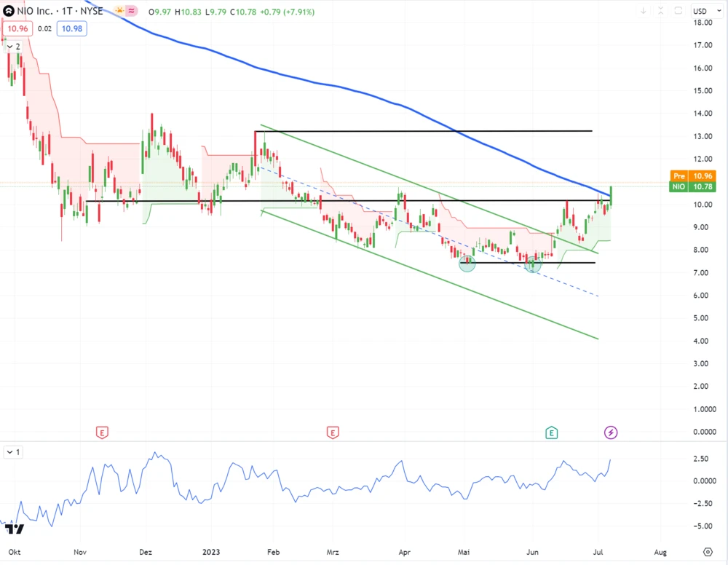This screenshot has height=565, width=728.
Task: Expand the lower pane legend showing 1
Action: [x=13, y=452]
